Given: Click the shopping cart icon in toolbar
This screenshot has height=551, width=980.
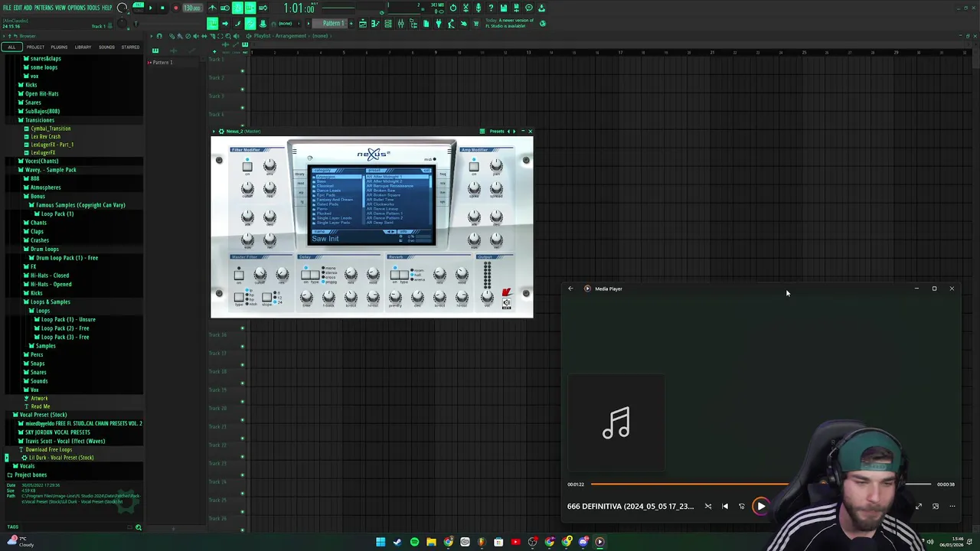Looking at the screenshot, I should [x=475, y=24].
